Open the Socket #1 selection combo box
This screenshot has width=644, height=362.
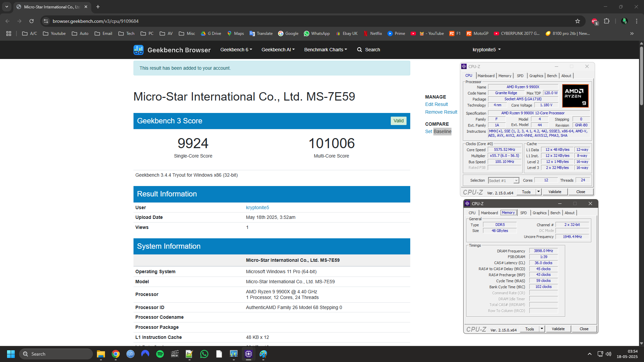[503, 181]
